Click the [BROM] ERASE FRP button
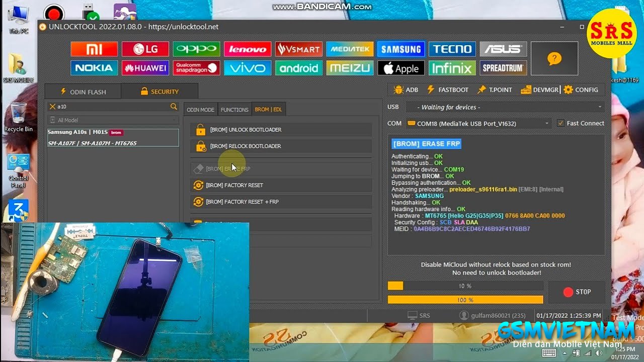Screen dimensions: 644x362 pyautogui.click(x=281, y=169)
